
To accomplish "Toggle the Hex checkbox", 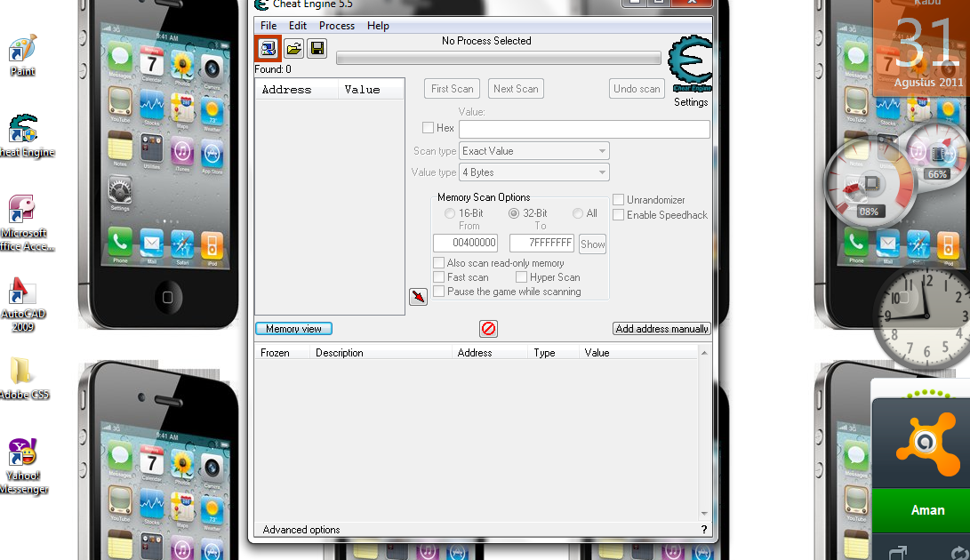I will pyautogui.click(x=428, y=127).
